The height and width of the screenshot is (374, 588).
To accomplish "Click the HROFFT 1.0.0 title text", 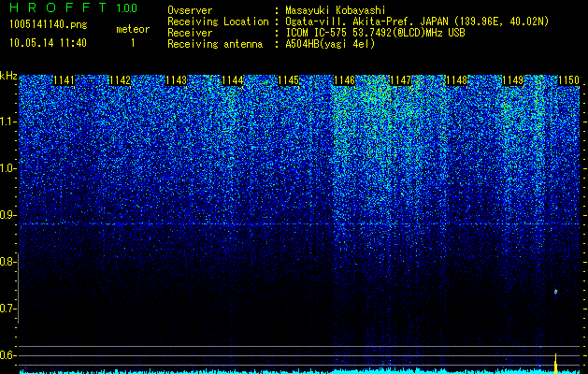I will [x=73, y=7].
